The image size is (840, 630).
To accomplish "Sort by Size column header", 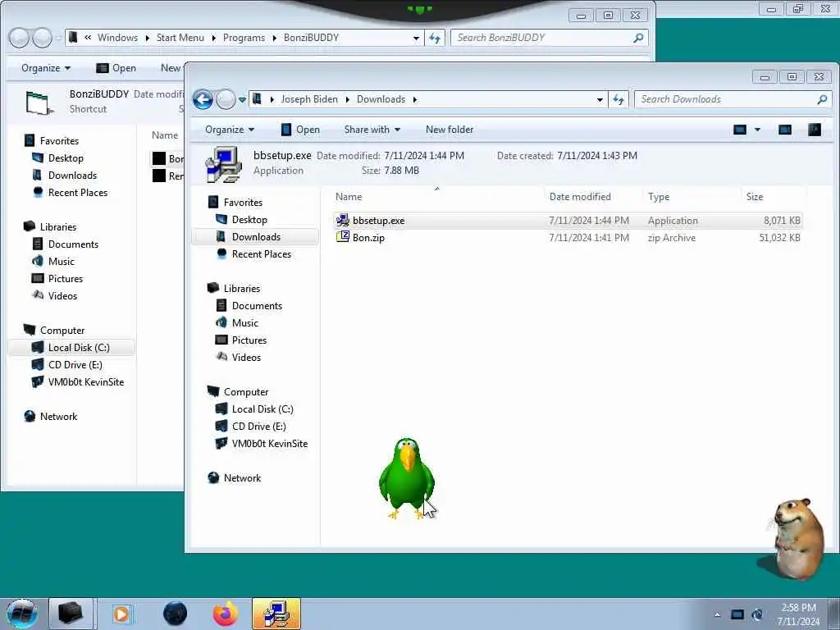I will (x=755, y=197).
